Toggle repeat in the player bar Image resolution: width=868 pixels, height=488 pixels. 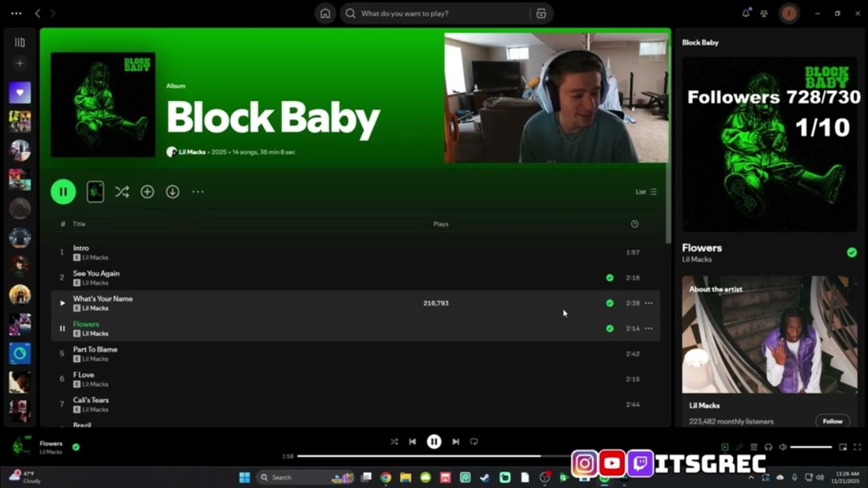[474, 441]
